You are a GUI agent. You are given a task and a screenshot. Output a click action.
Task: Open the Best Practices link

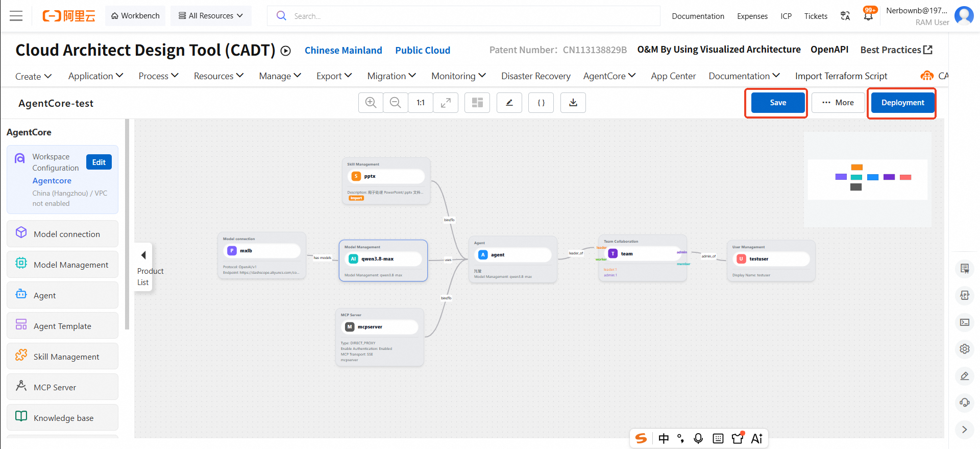[896, 50]
